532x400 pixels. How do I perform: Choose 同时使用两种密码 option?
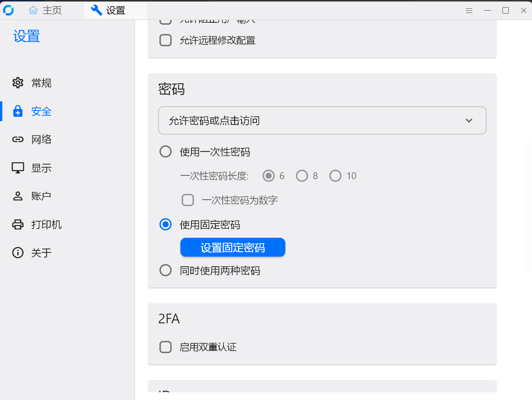click(165, 270)
